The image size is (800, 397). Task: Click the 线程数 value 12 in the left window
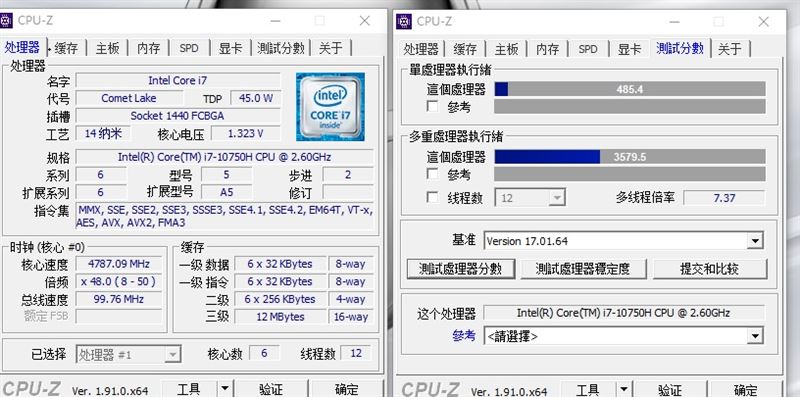pos(356,353)
